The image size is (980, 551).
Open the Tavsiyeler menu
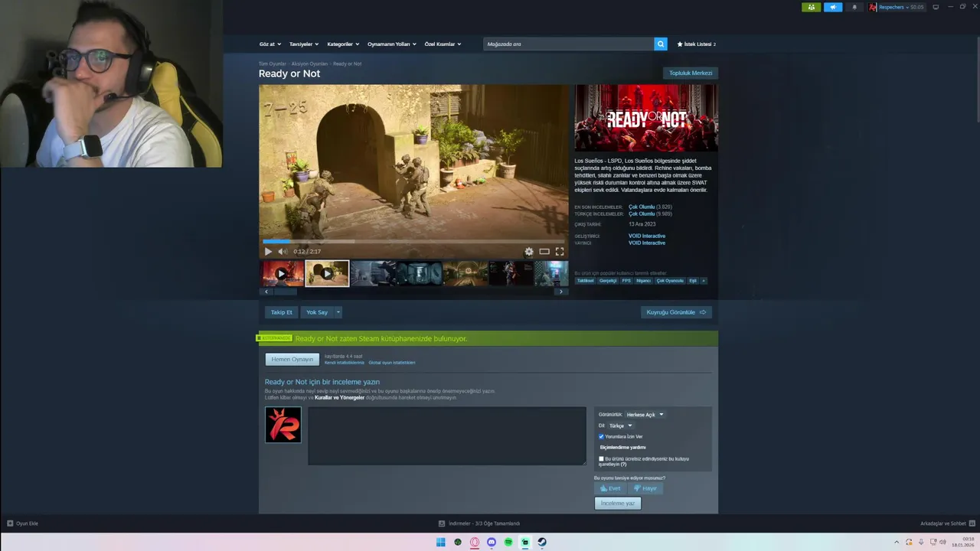click(x=304, y=44)
